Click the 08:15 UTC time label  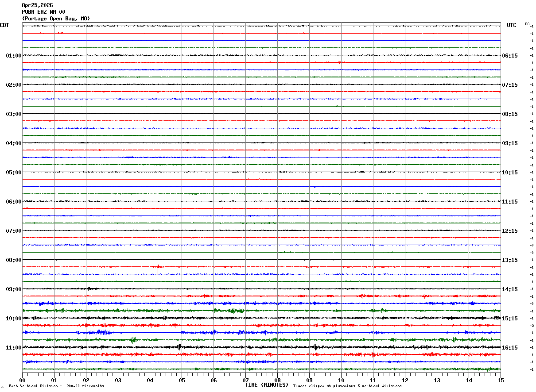(x=510, y=114)
